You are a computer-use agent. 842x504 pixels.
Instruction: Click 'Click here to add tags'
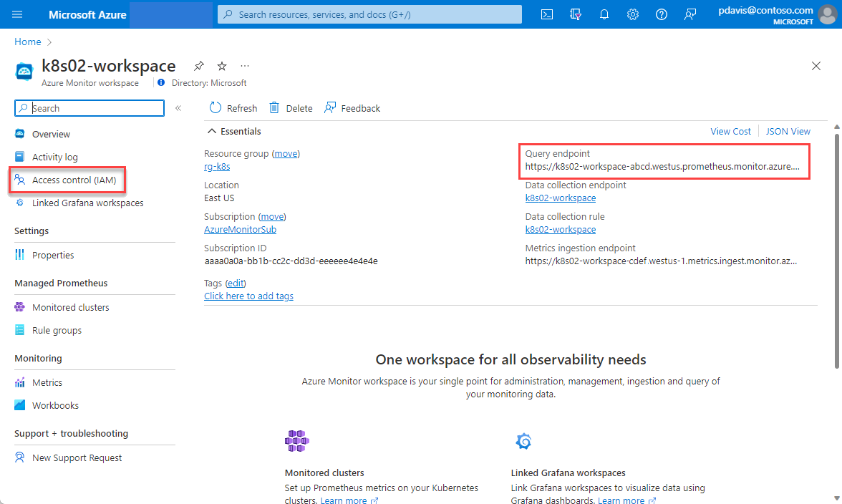(x=248, y=296)
